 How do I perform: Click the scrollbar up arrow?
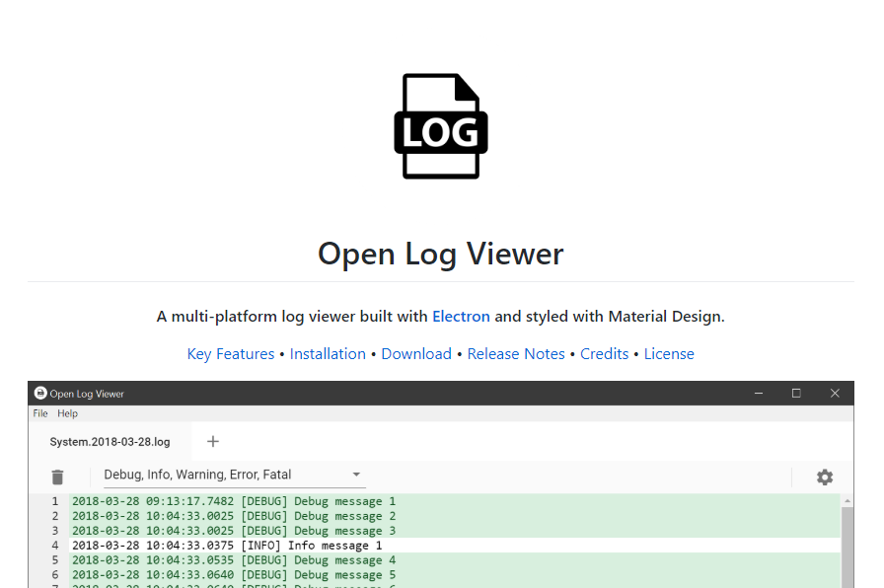pyautogui.click(x=847, y=500)
